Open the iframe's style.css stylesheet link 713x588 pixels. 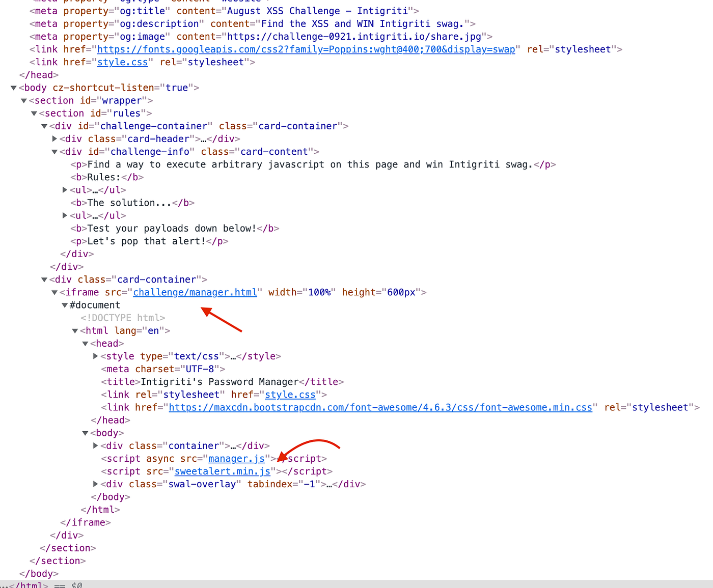coord(290,395)
